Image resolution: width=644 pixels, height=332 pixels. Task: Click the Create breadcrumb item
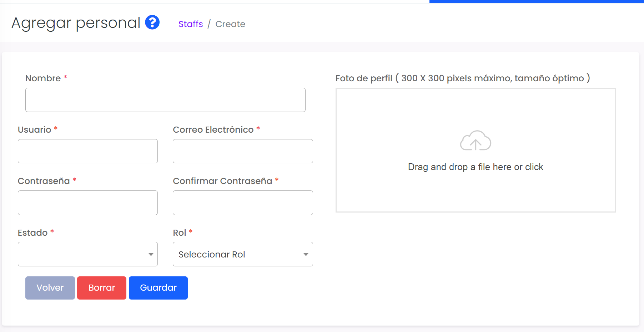coord(230,24)
